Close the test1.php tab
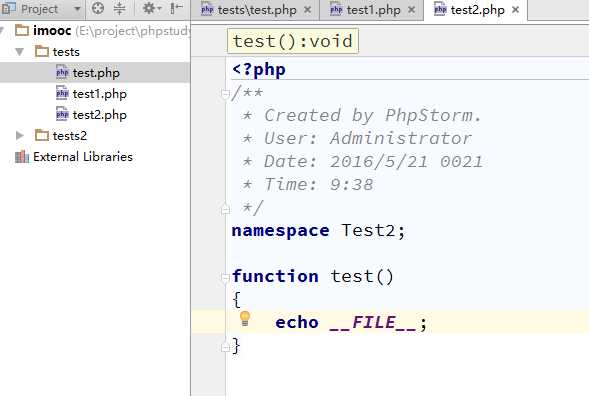 pos(412,10)
